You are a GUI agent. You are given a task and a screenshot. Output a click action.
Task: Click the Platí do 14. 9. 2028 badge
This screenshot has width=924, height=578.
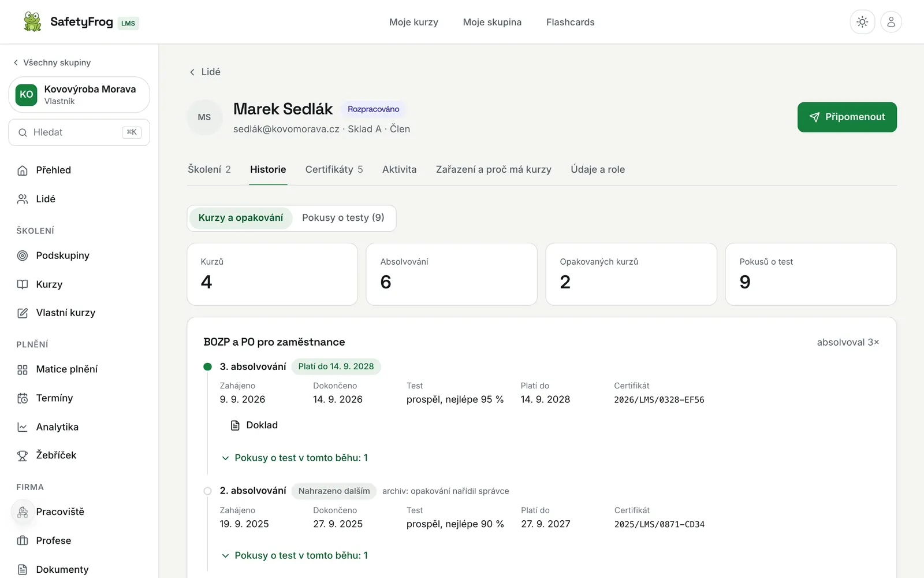coord(336,366)
